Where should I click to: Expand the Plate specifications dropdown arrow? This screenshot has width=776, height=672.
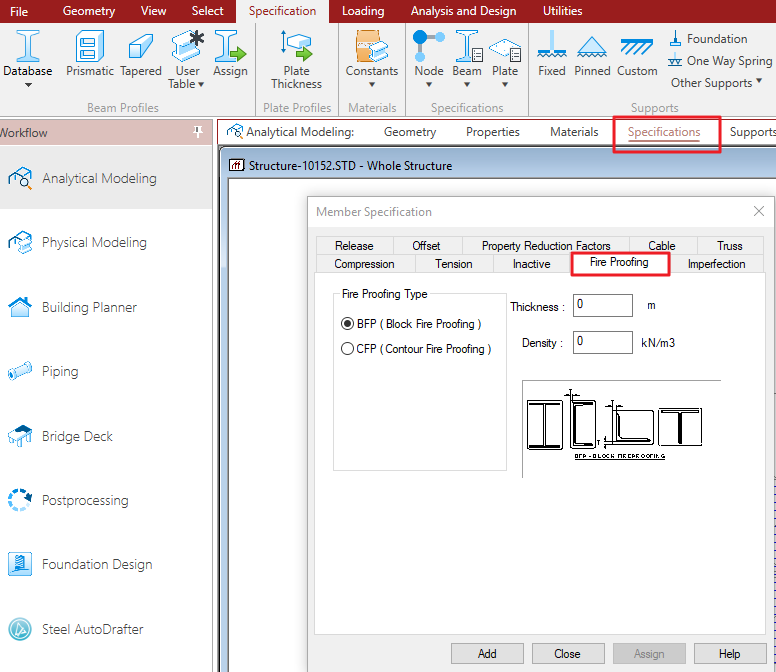(505, 85)
